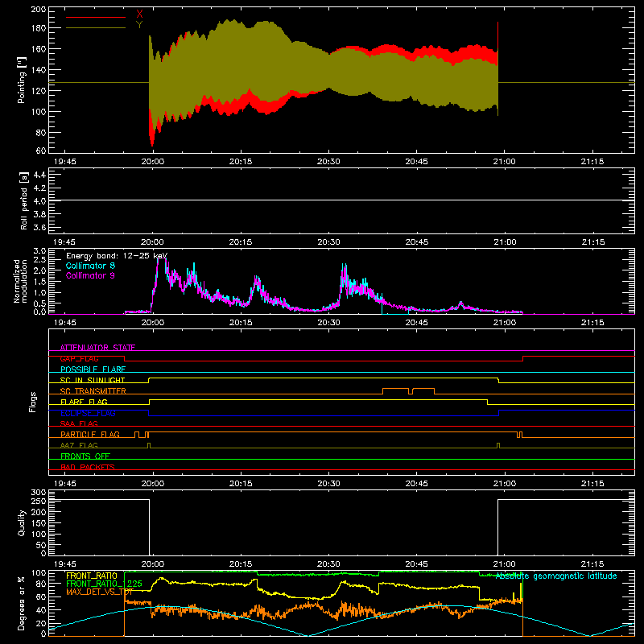Select the "Normalized modulation" axis title
Image resolution: width=644 pixels, height=644 pixels.
click(x=20, y=281)
